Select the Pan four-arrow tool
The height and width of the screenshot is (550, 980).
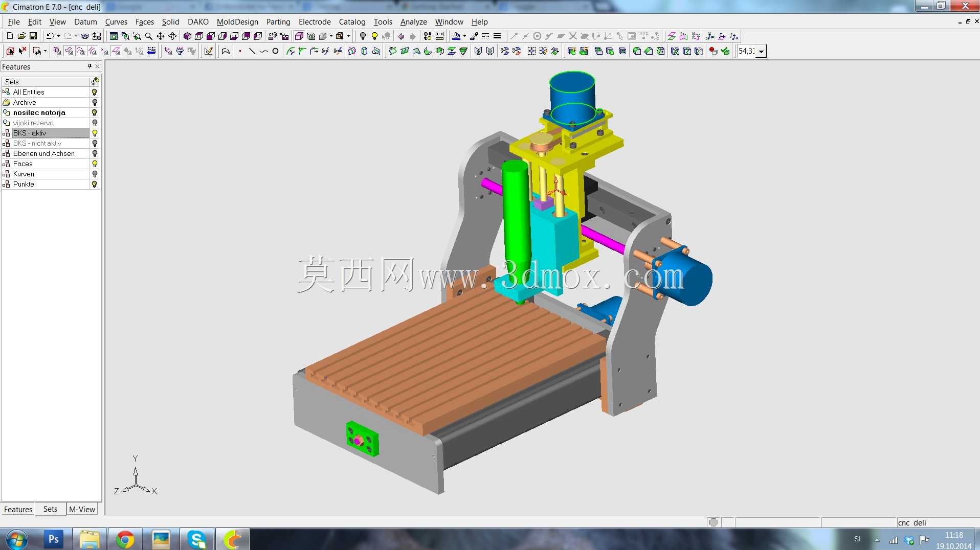(x=161, y=36)
